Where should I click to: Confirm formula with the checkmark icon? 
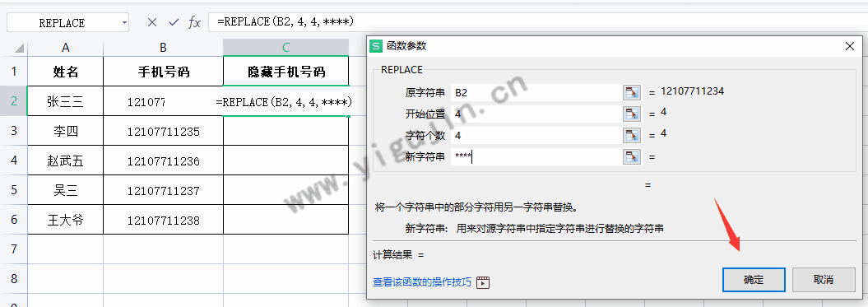tap(174, 22)
